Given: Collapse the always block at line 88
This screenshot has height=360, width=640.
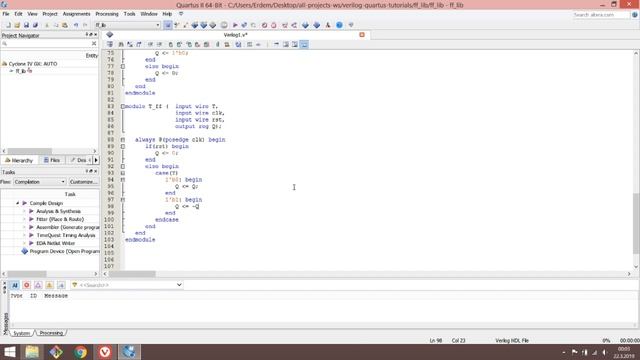Looking at the screenshot, I should point(122,140).
